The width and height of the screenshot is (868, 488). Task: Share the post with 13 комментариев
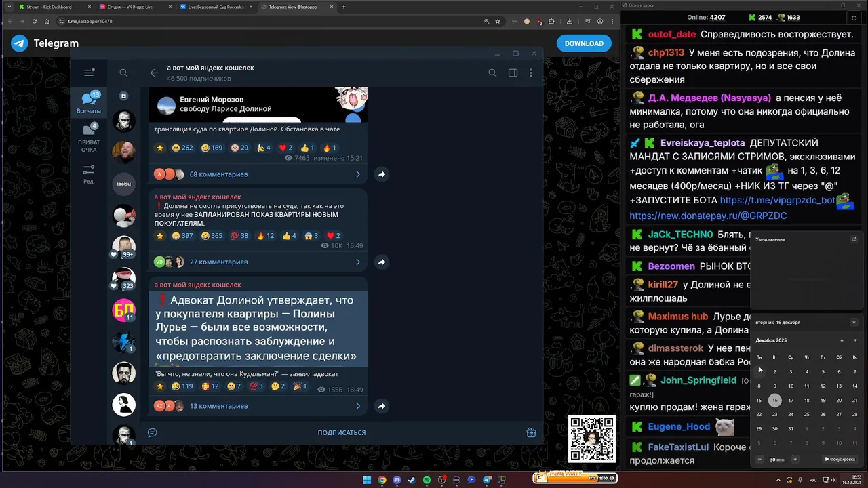(x=382, y=406)
